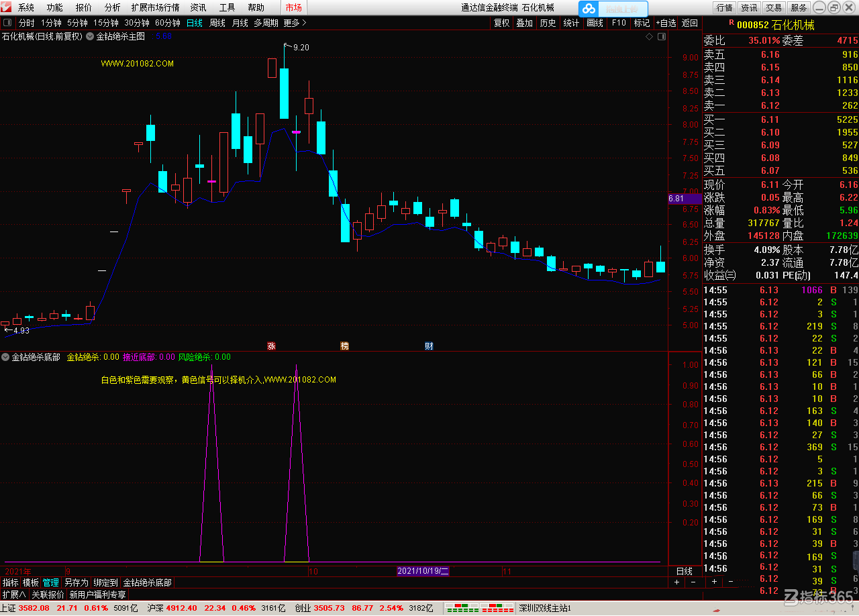Open the 帮助 menu
The height and width of the screenshot is (616, 859).
click(x=256, y=7)
